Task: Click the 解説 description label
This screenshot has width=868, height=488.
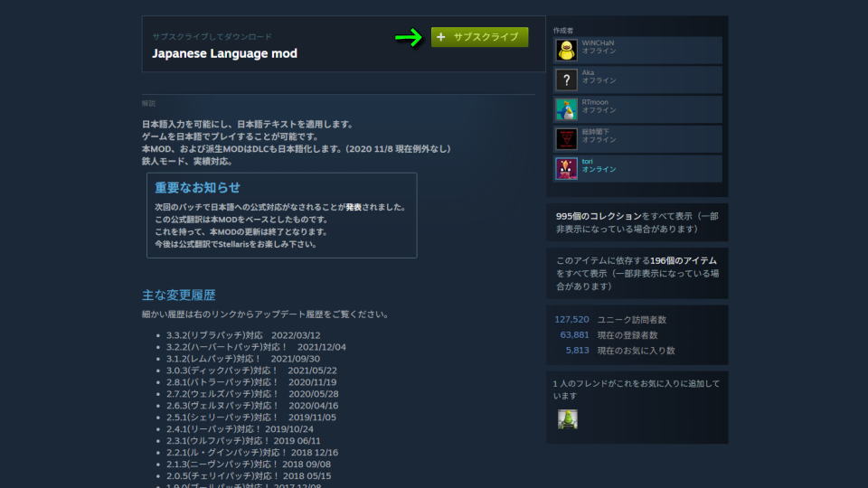Action: 148,103
